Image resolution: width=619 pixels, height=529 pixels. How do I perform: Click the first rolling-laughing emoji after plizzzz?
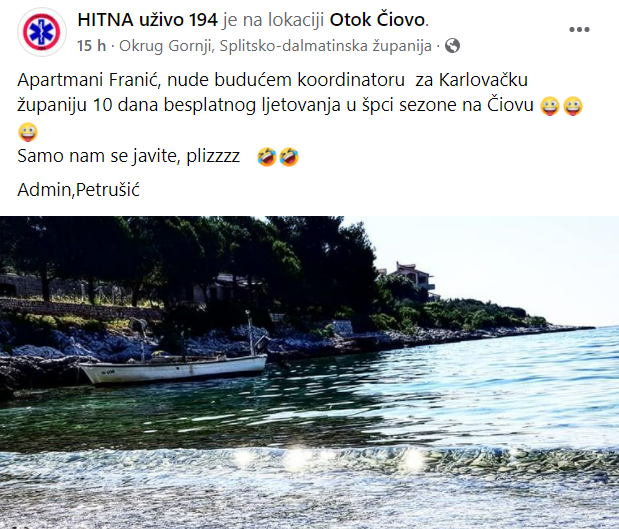click(x=266, y=157)
